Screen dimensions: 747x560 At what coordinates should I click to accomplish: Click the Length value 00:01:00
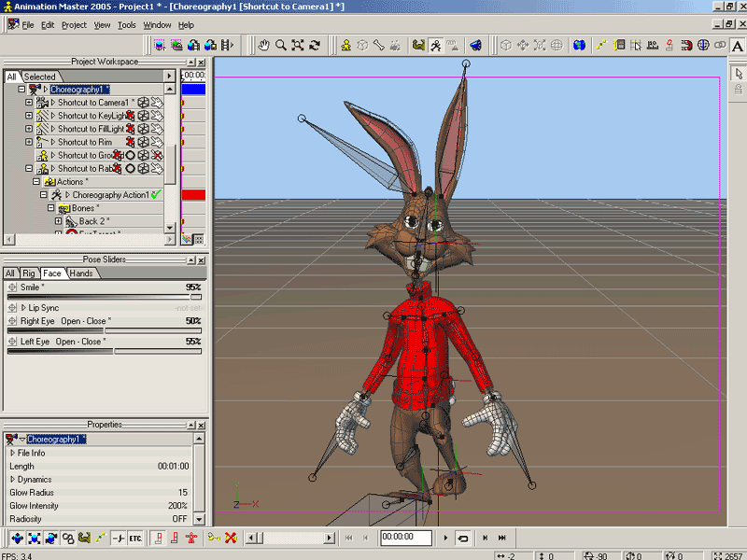tap(174, 466)
